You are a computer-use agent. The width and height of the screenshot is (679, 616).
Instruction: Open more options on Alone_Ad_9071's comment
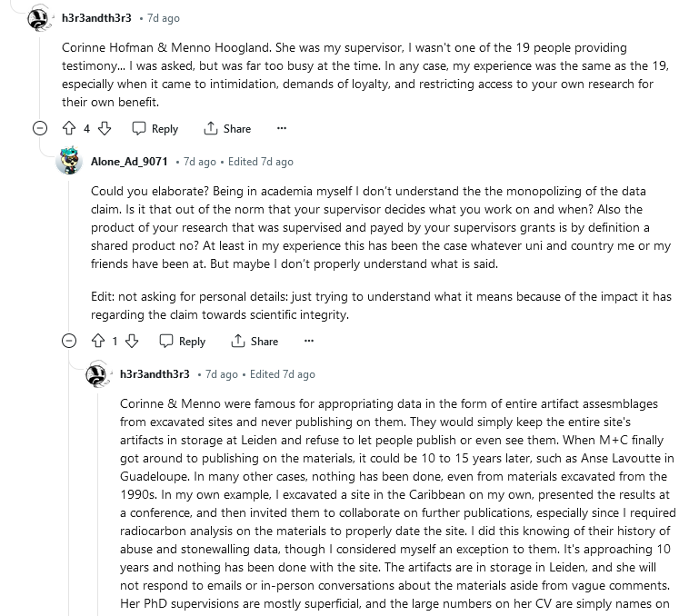309,342
